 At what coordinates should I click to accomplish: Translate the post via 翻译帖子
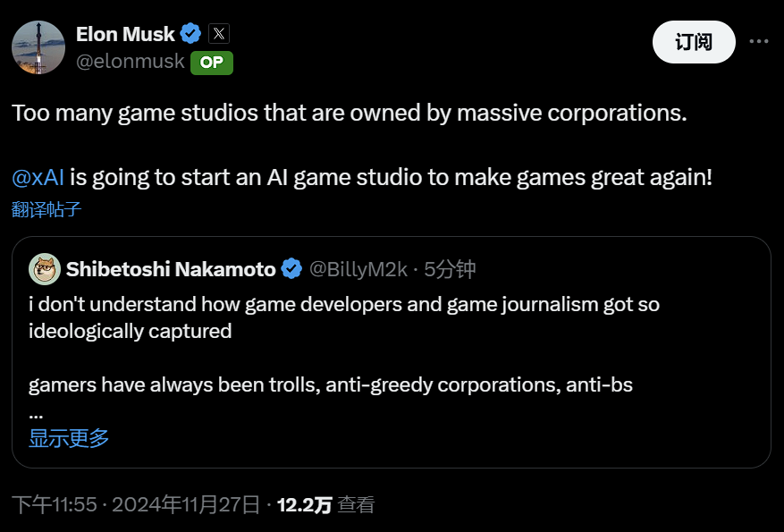click(x=46, y=209)
